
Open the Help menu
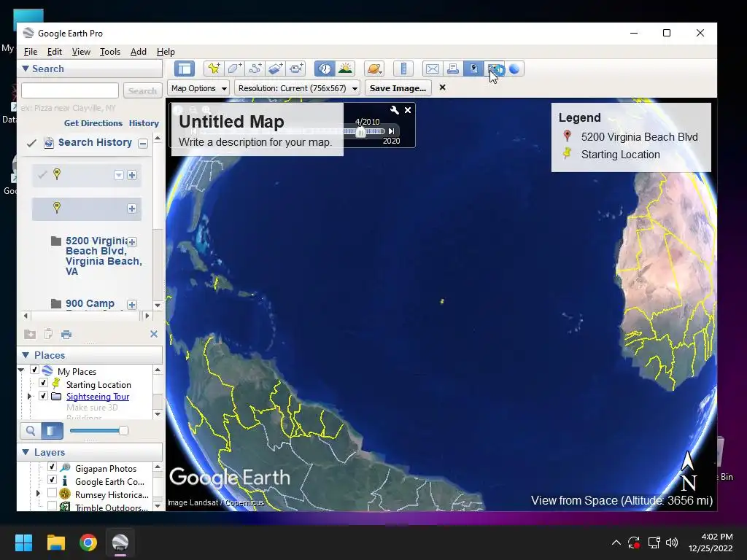click(166, 52)
